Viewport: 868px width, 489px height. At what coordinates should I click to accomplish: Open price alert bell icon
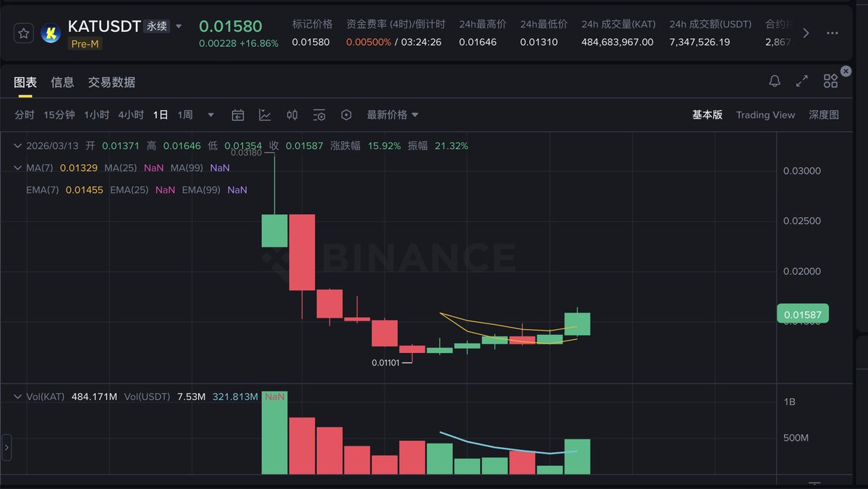point(775,81)
